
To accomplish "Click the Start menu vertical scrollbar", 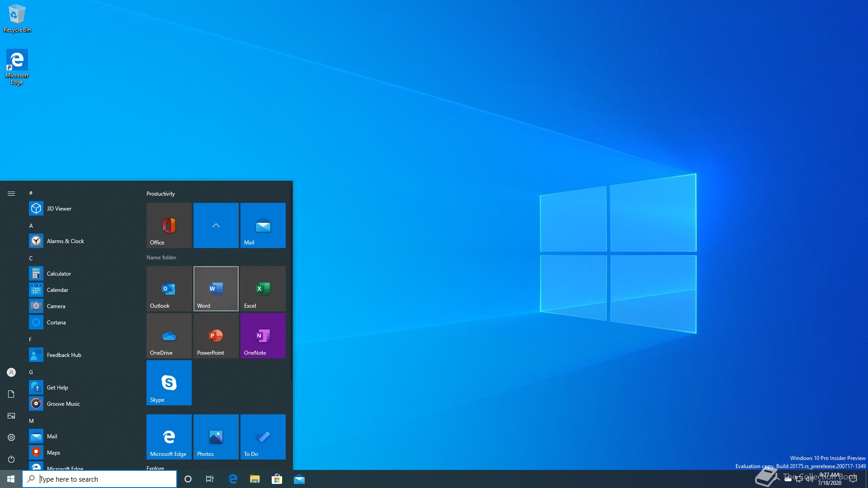I will (292, 282).
